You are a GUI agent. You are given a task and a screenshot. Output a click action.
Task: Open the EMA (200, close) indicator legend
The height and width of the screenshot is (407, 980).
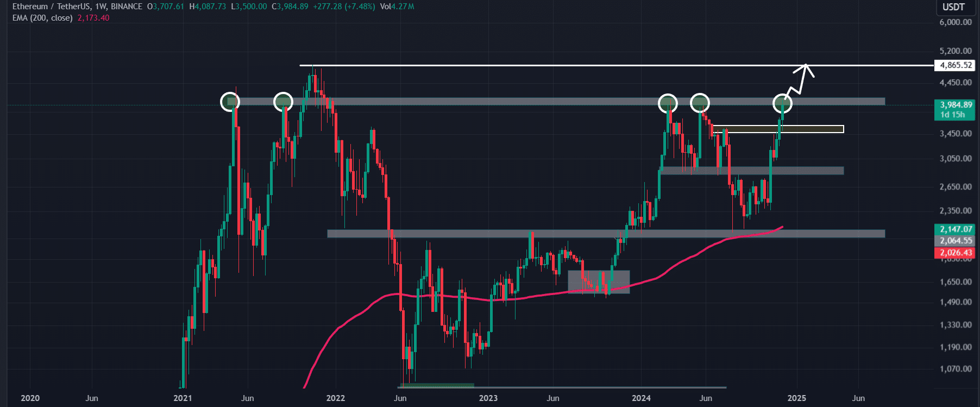point(42,18)
